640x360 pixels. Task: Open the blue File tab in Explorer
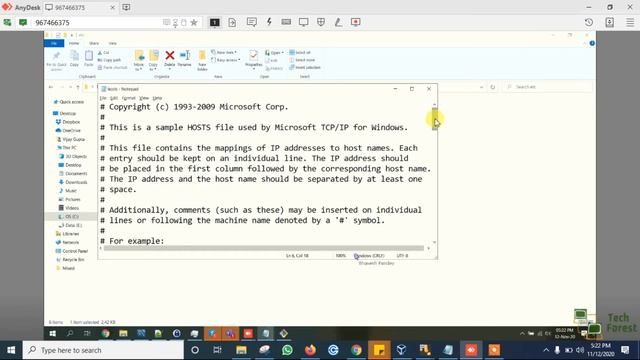(54, 43)
